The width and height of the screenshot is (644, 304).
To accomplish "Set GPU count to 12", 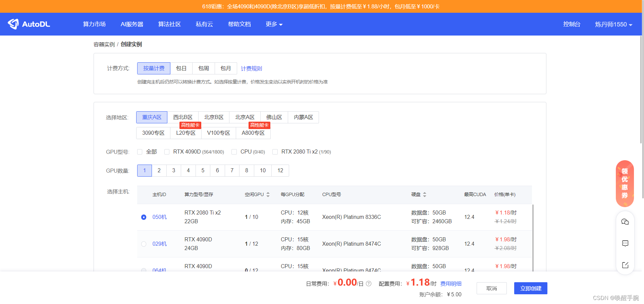I will click(280, 171).
